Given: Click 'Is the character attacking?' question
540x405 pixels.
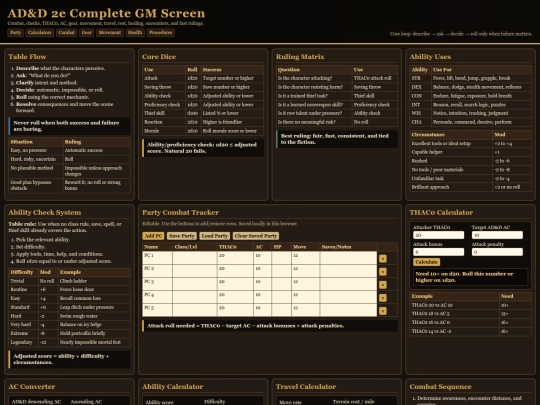Looking at the screenshot, I should click(x=305, y=78).
